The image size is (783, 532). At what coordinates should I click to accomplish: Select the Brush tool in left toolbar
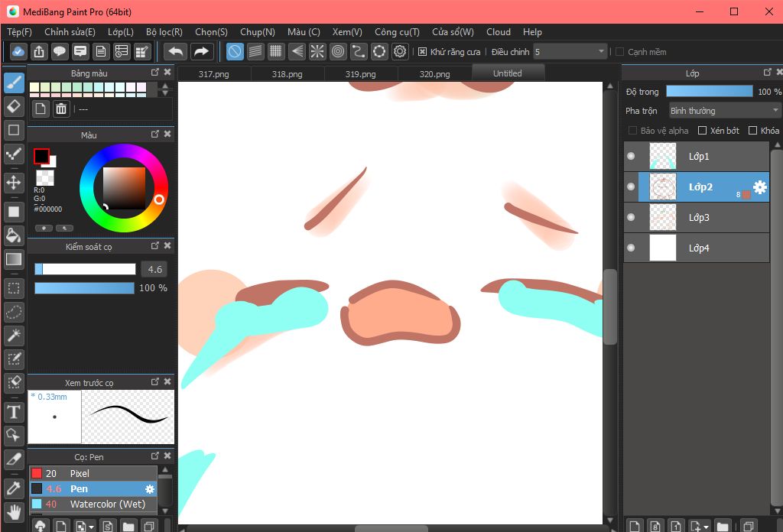coord(14,83)
